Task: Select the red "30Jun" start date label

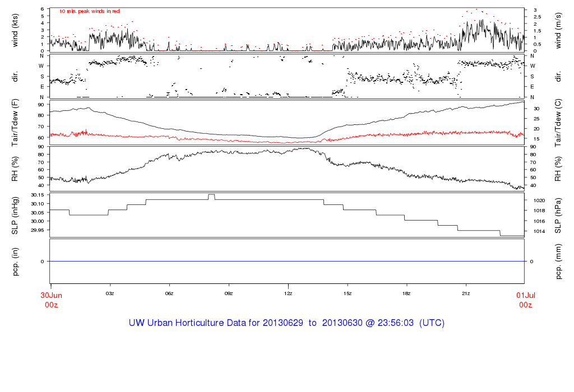Action: pos(51,295)
